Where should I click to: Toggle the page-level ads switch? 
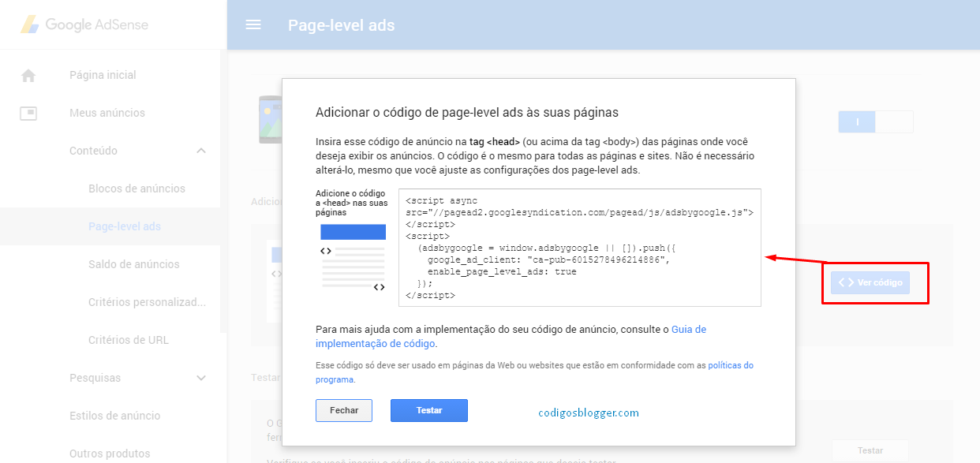[876, 121]
